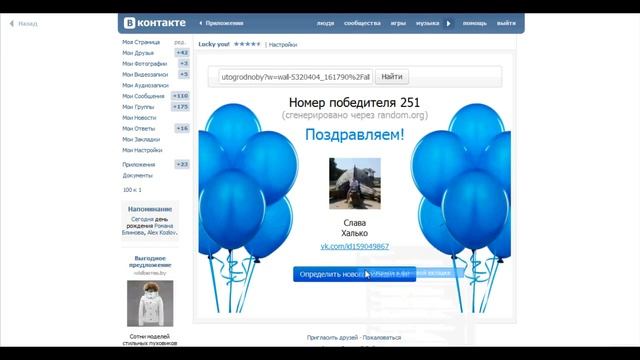This screenshot has width=640, height=360.
Task: Open Мои Настройки
Action: pyautogui.click(x=142, y=150)
